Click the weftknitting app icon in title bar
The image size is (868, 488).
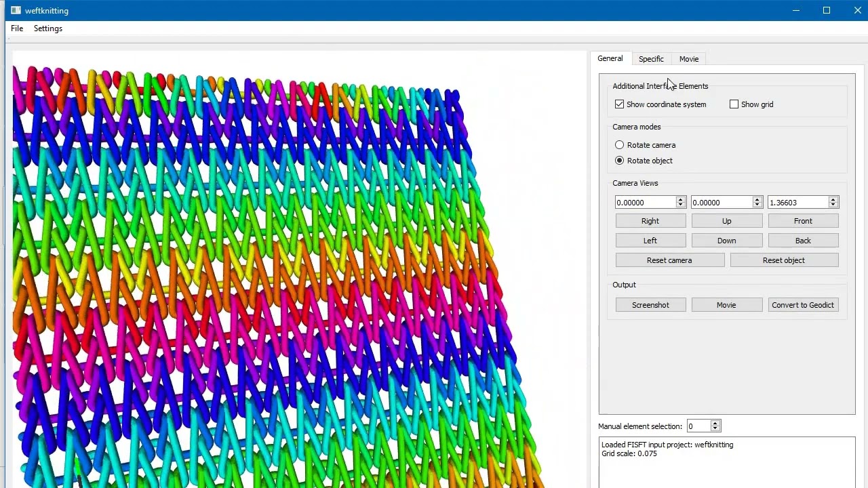pos(16,10)
